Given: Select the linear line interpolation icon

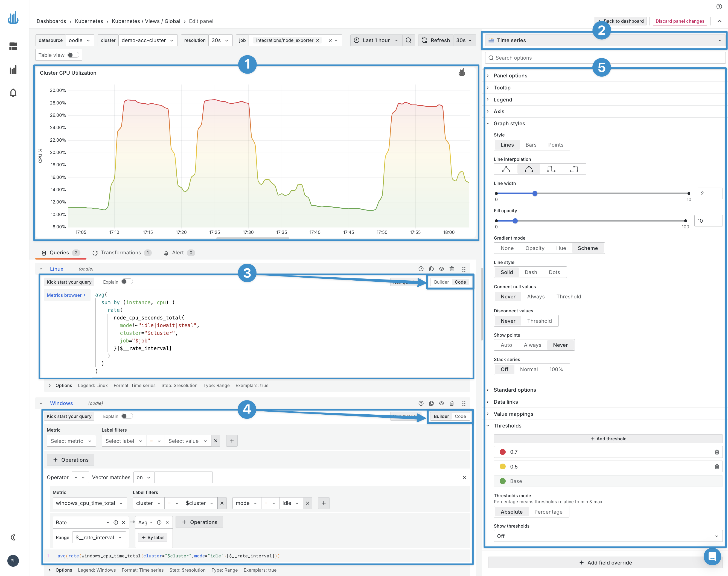Looking at the screenshot, I should coord(506,169).
